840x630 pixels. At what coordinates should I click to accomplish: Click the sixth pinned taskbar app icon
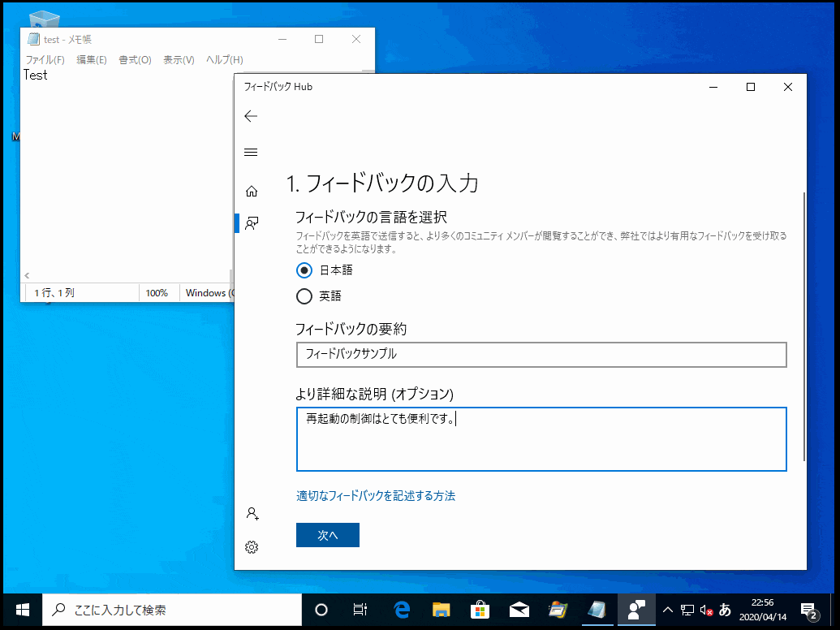[x=558, y=610]
